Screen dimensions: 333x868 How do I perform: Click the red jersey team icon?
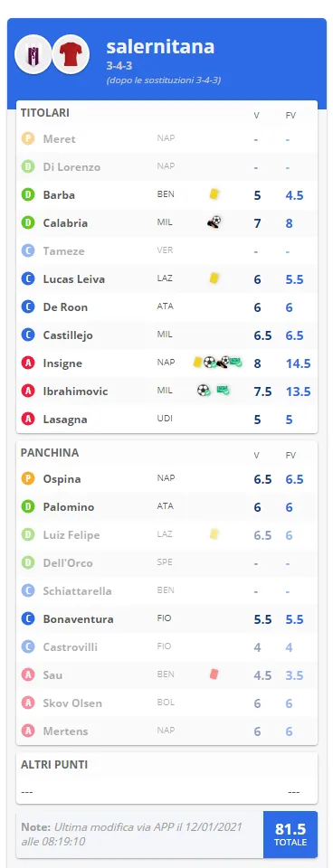[x=71, y=54]
